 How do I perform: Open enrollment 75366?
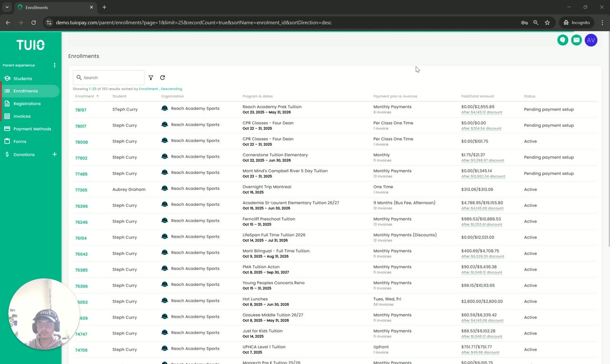(x=81, y=286)
